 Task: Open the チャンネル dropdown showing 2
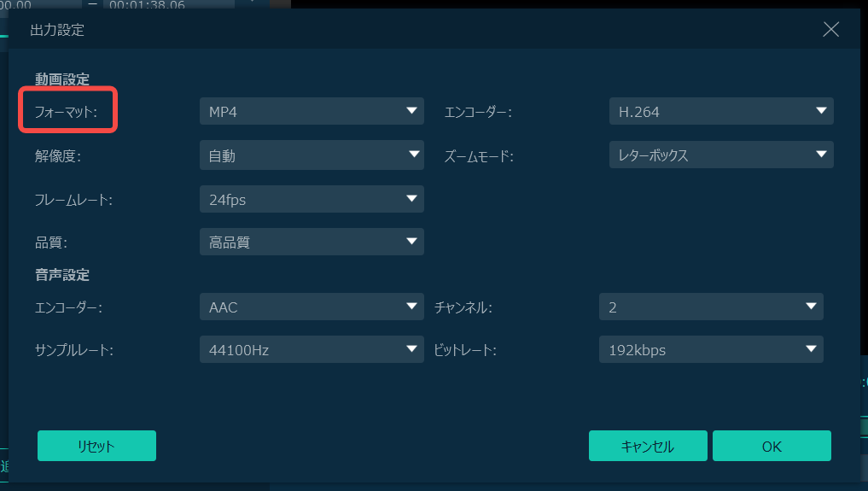(x=711, y=307)
